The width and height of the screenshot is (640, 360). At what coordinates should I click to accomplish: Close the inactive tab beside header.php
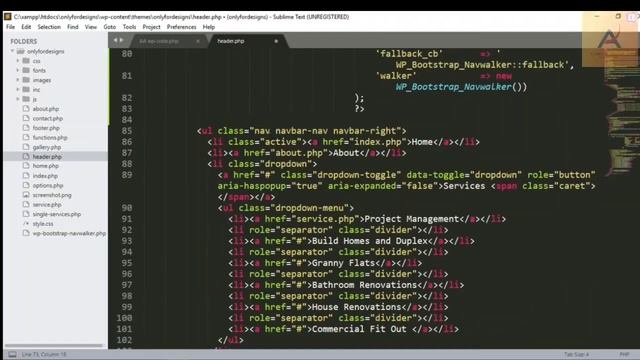tap(198, 41)
